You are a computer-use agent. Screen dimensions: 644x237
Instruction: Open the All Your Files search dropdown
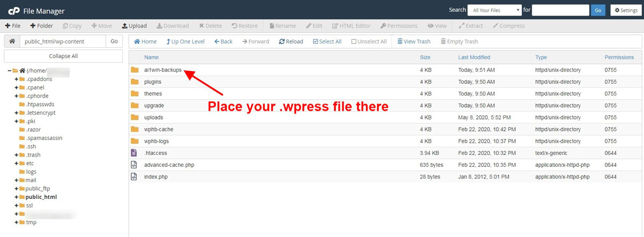[494, 10]
